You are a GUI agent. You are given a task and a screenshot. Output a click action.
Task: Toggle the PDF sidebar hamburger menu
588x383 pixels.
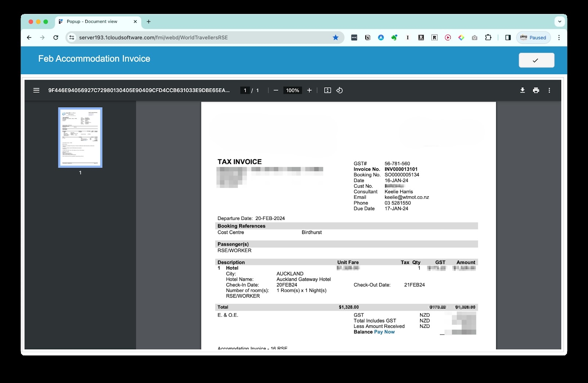click(36, 90)
